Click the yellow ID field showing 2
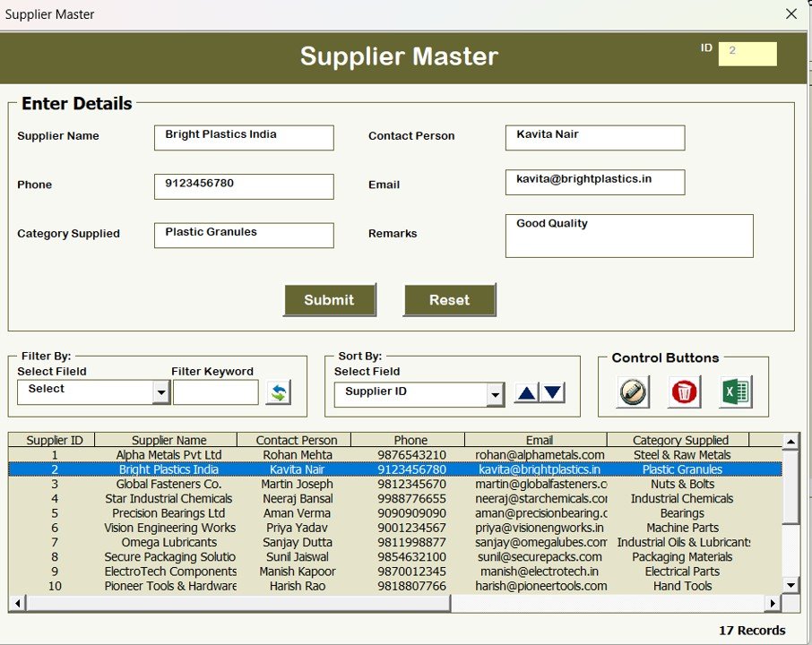This screenshot has height=645, width=812. 747,54
